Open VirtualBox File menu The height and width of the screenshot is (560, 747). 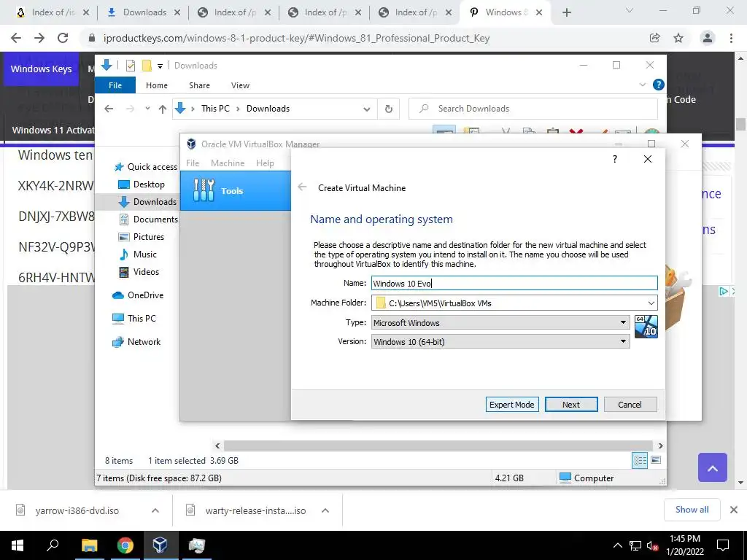(x=193, y=163)
